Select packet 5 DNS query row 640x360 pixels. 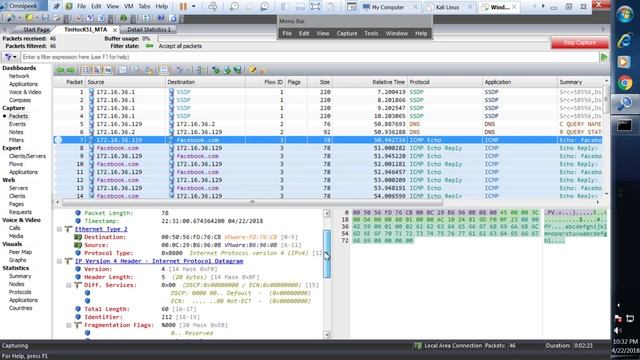pyautogui.click(x=328, y=124)
